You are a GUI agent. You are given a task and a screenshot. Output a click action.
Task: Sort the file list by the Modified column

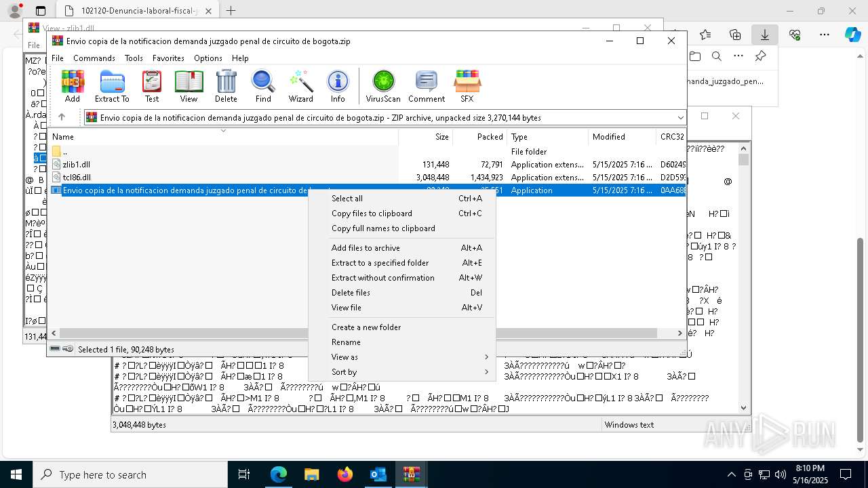pyautogui.click(x=622, y=137)
